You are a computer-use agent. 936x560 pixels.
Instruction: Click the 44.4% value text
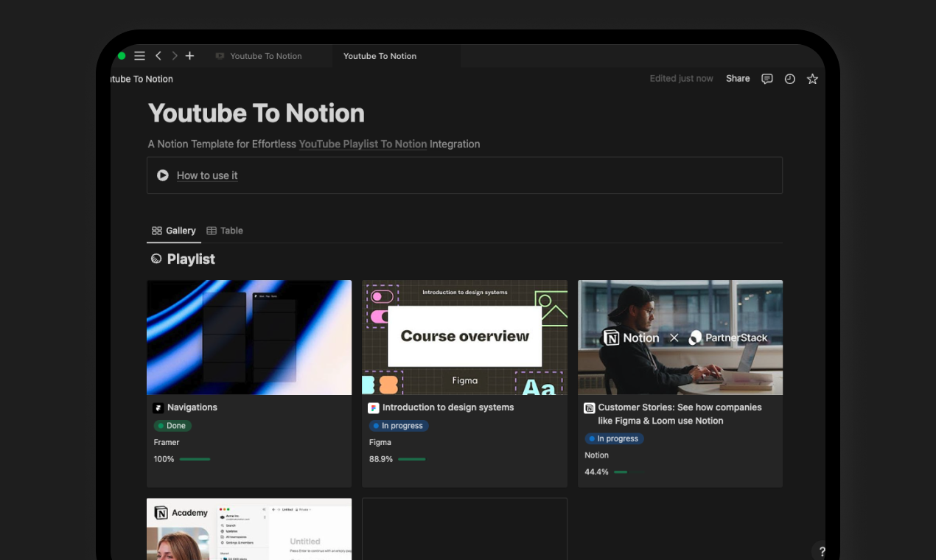pos(596,472)
